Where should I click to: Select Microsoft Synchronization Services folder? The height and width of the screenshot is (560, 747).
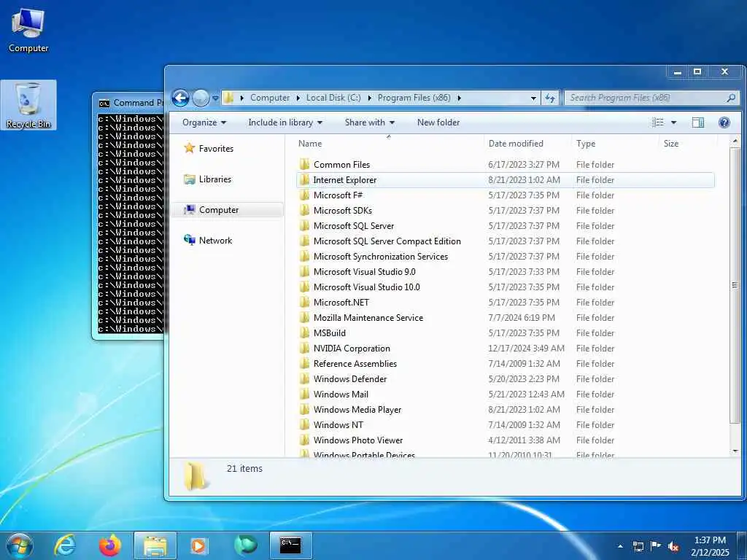coord(381,257)
